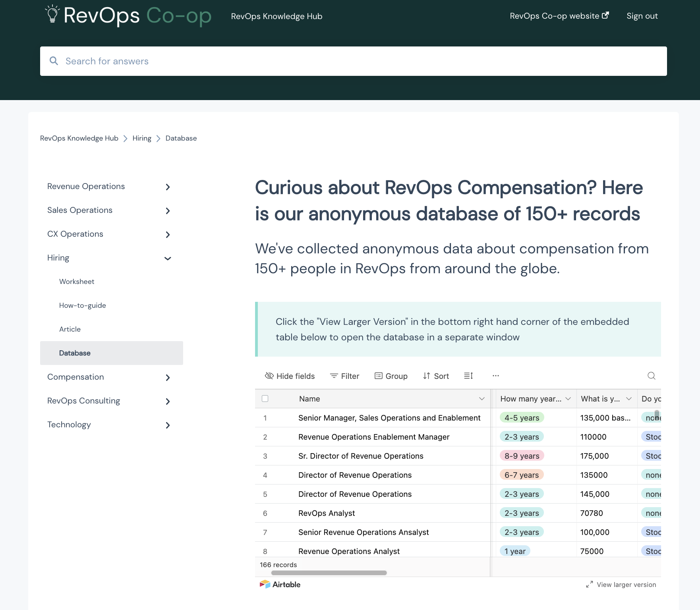
Task: Click the Hiring breadcrumb link
Action: pyautogui.click(x=141, y=138)
